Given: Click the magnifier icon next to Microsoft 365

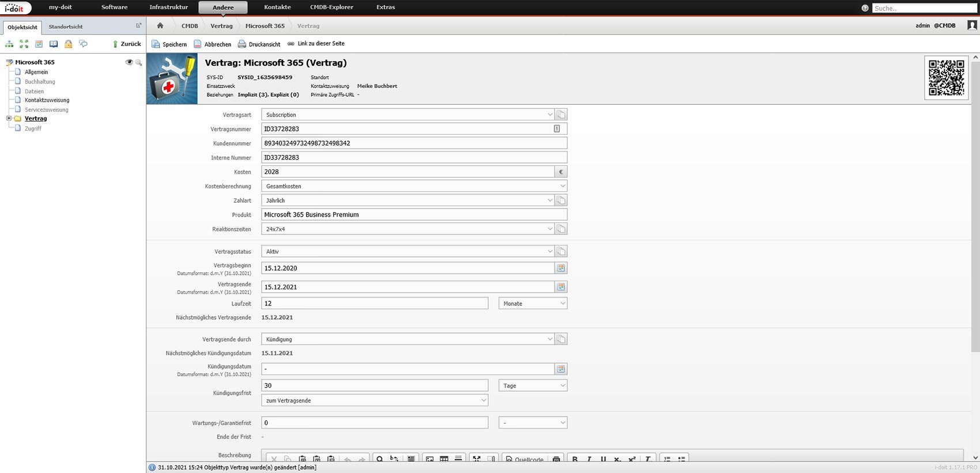Looking at the screenshot, I should [138, 62].
